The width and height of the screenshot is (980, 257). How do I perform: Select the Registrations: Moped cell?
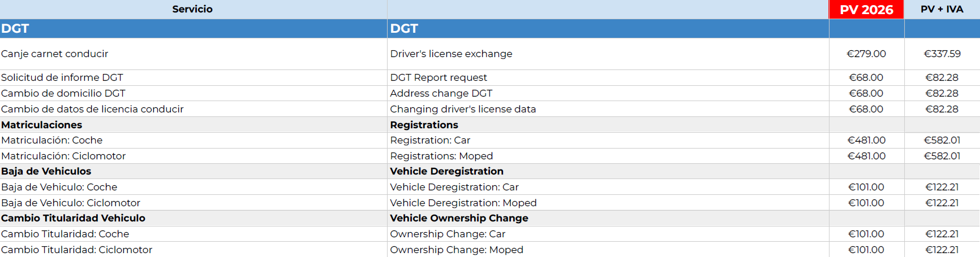click(441, 156)
